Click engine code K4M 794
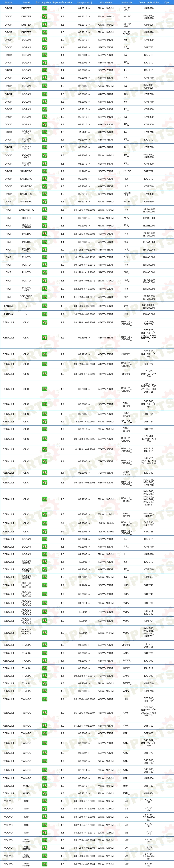The height and width of the screenshot is (868, 174). (x=149, y=621)
